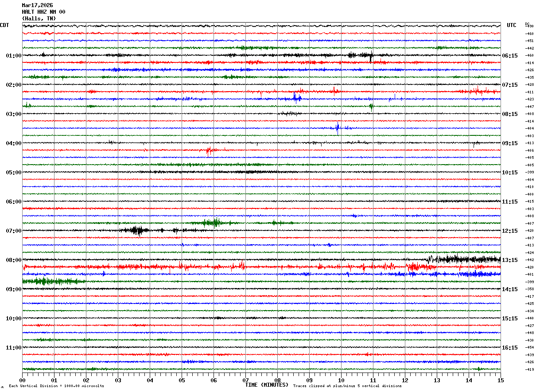This screenshot has height=392, width=536.
Task: Click the UTC timezone label
Action: 512,25
